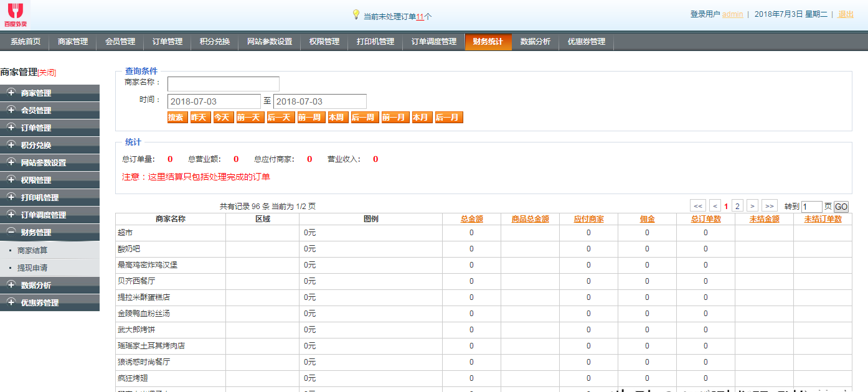The image size is (868, 392).
Task: Expand the 数据分析 sidebar plus icon
Action: pos(11,285)
